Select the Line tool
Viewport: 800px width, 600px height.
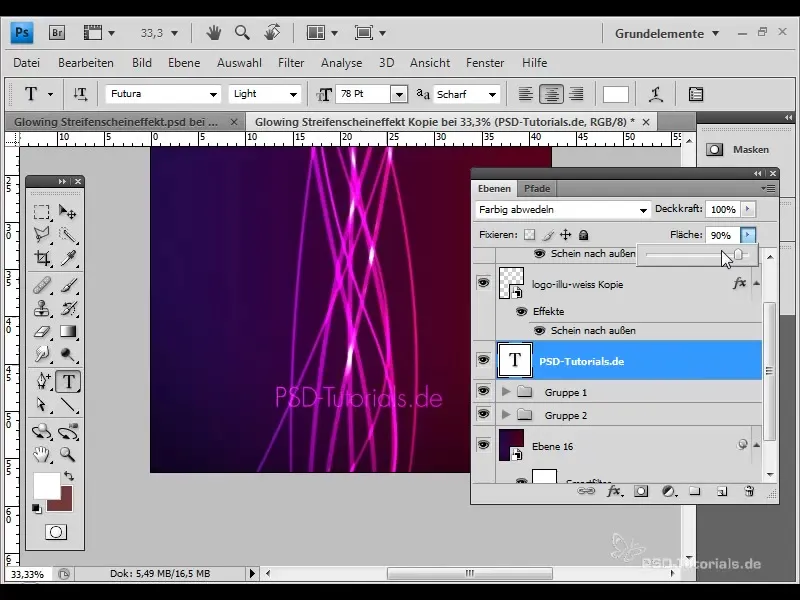(67, 405)
